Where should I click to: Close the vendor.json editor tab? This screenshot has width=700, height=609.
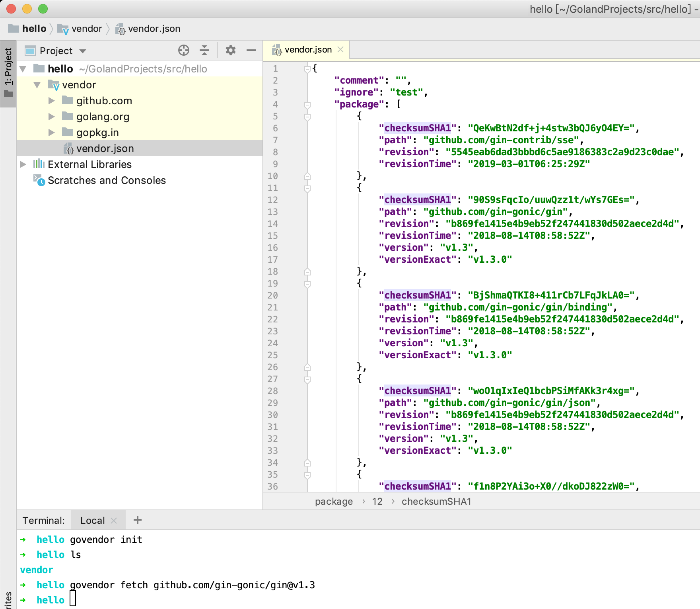(340, 49)
